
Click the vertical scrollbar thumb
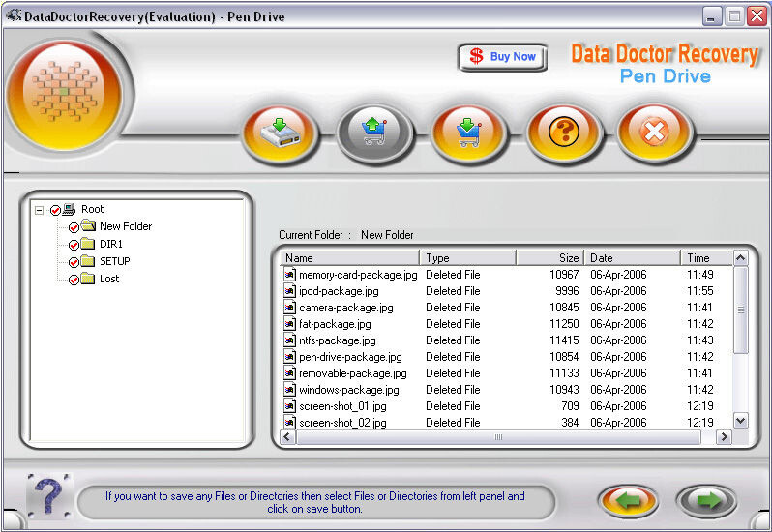(740, 310)
